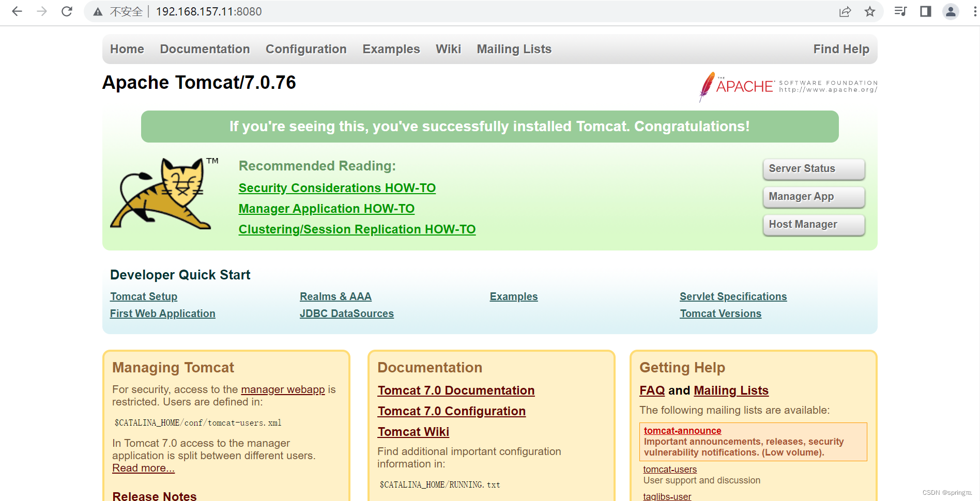980x501 pixels.
Task: Open Mailing Lists link in Getting Help
Action: pyautogui.click(x=731, y=390)
